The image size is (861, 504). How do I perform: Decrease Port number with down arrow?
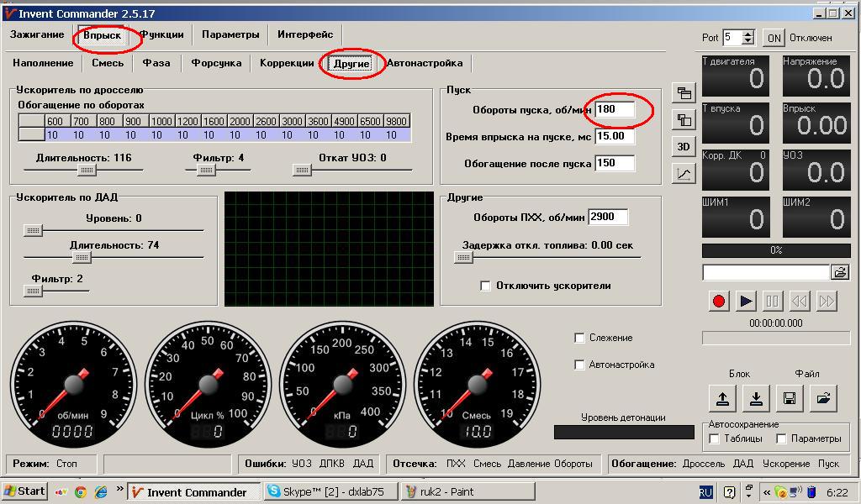(x=747, y=41)
